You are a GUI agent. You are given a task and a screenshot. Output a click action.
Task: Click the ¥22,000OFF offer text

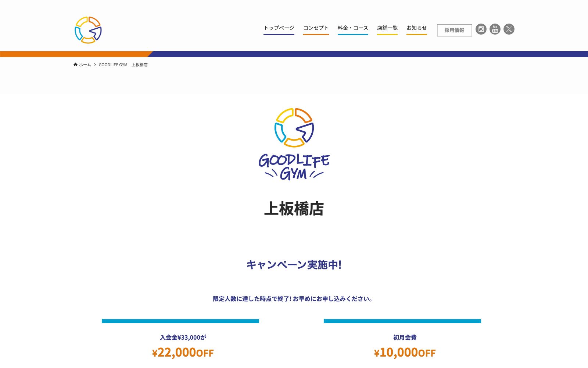pos(183,353)
